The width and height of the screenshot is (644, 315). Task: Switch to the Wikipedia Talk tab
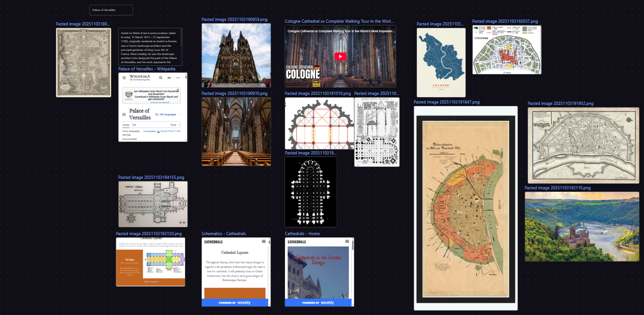(134, 125)
